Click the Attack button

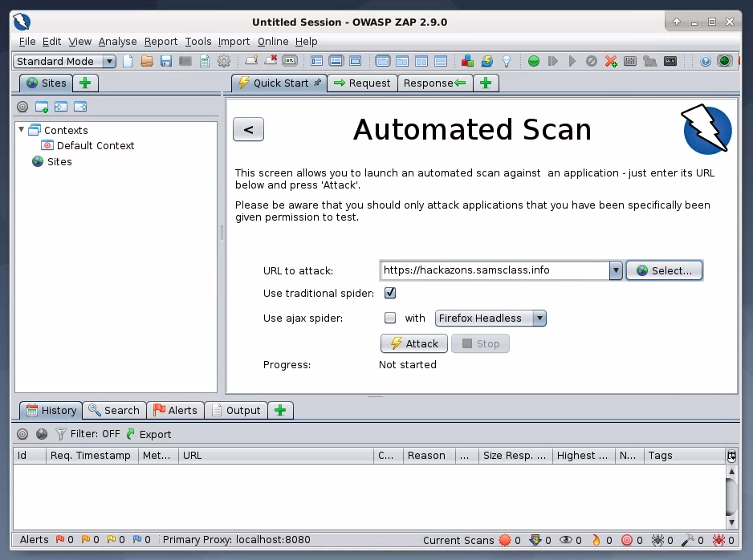tap(414, 343)
